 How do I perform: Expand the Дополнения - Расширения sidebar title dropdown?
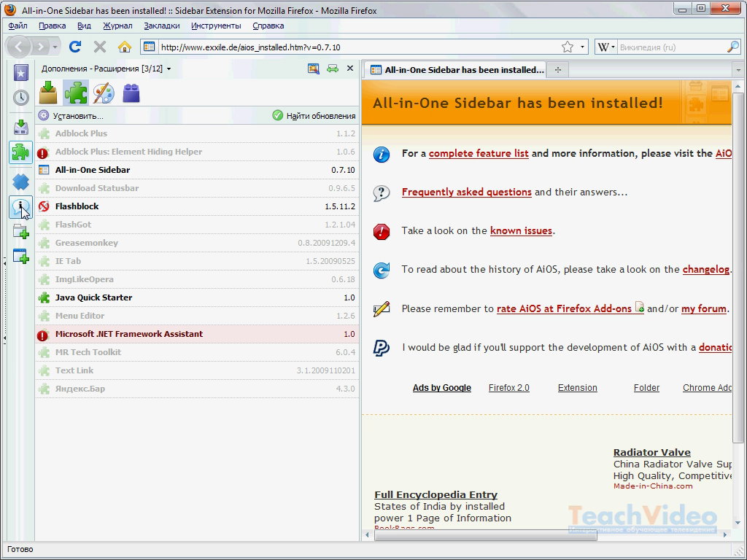point(169,69)
